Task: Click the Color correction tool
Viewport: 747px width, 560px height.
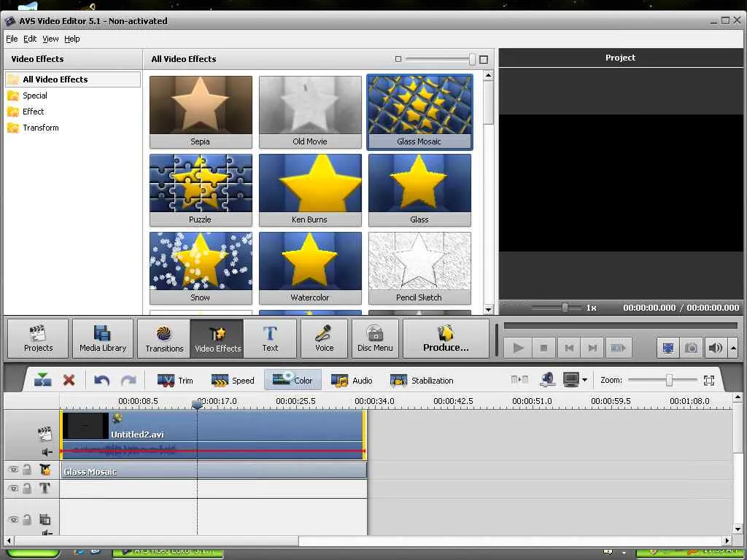Action: 293,380
